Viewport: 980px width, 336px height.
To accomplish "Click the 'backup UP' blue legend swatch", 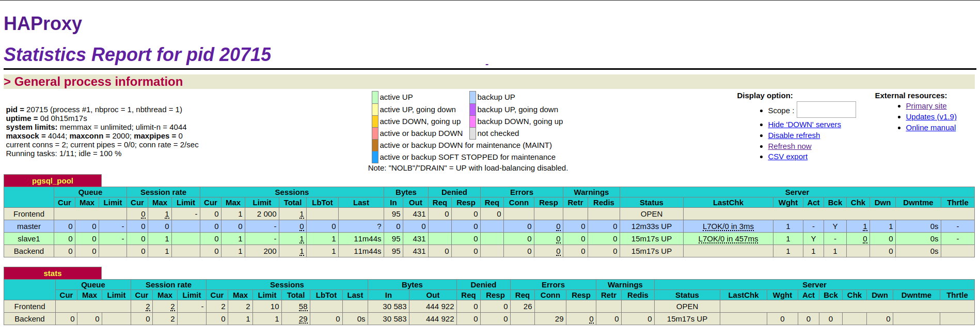I will [x=472, y=97].
